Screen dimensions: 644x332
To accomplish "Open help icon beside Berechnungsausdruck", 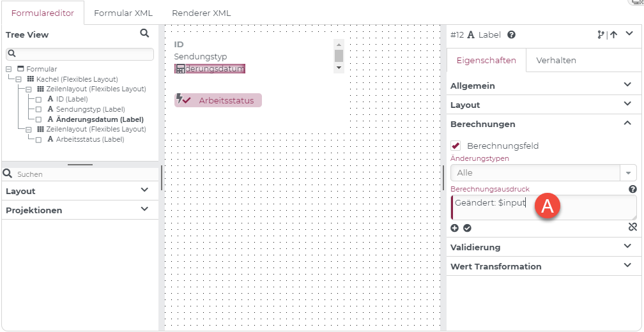I will click(x=633, y=189).
